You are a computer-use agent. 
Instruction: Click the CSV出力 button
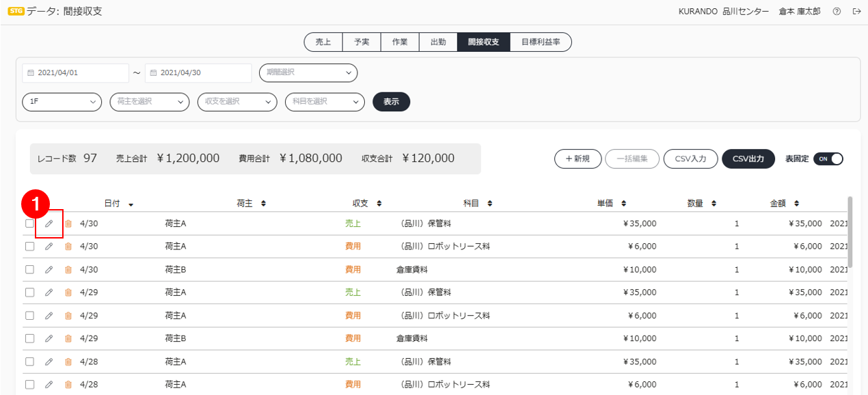[x=748, y=159]
